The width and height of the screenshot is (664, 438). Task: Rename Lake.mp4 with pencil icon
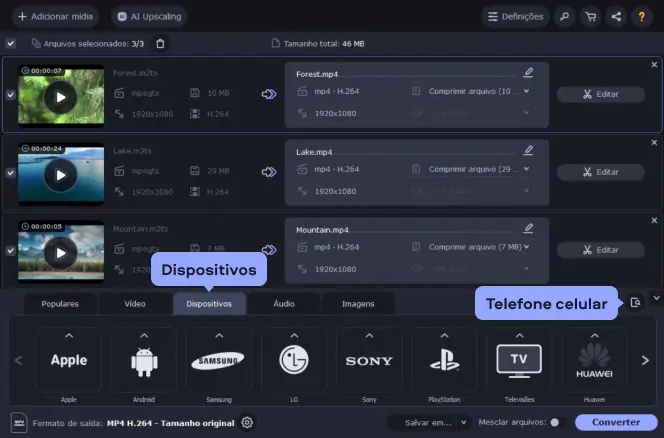tap(528, 150)
